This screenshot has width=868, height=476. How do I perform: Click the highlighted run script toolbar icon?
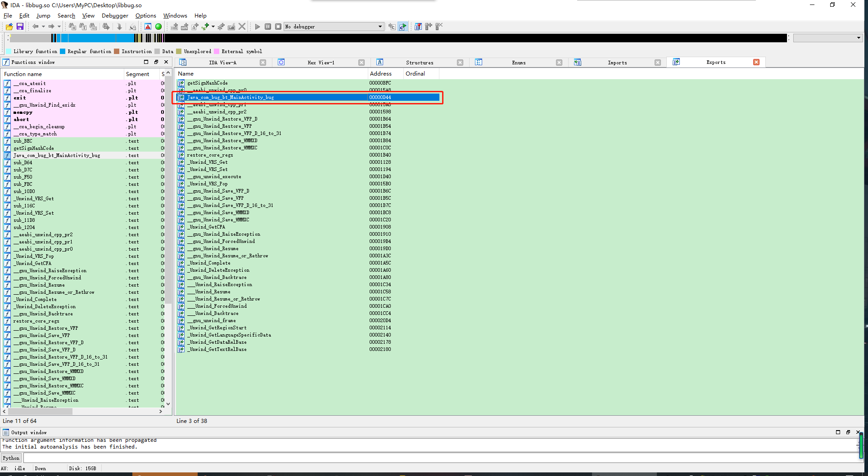pyautogui.click(x=402, y=27)
